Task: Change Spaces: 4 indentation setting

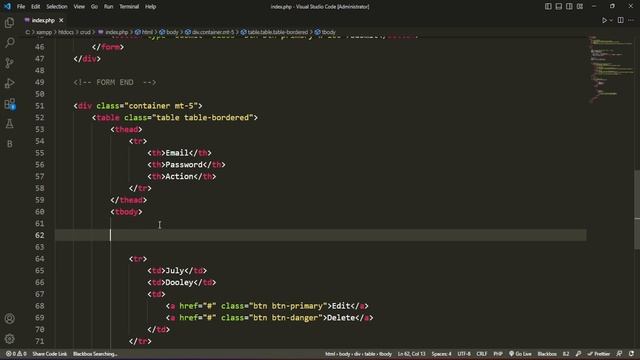Action: click(x=441, y=354)
